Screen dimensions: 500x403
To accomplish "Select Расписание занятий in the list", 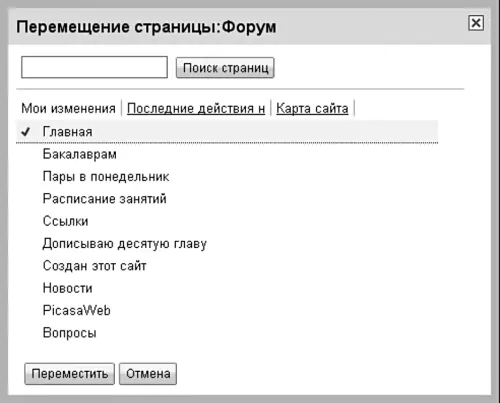I will [x=105, y=199].
